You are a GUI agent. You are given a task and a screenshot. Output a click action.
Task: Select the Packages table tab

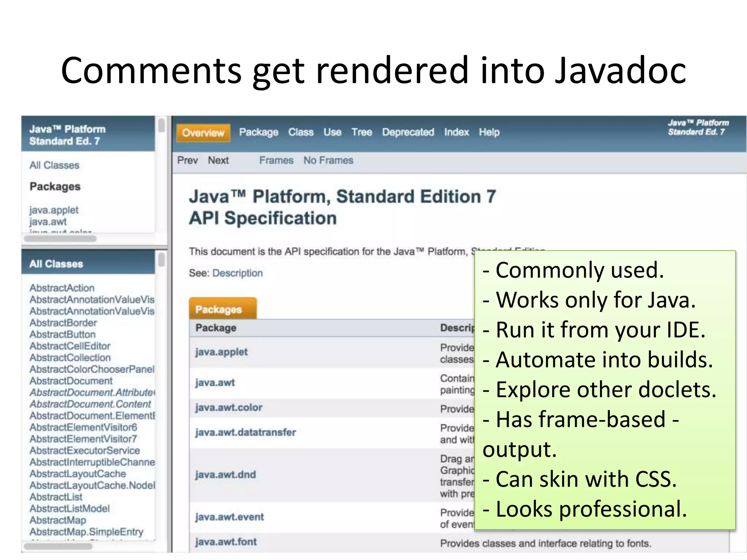tap(223, 309)
